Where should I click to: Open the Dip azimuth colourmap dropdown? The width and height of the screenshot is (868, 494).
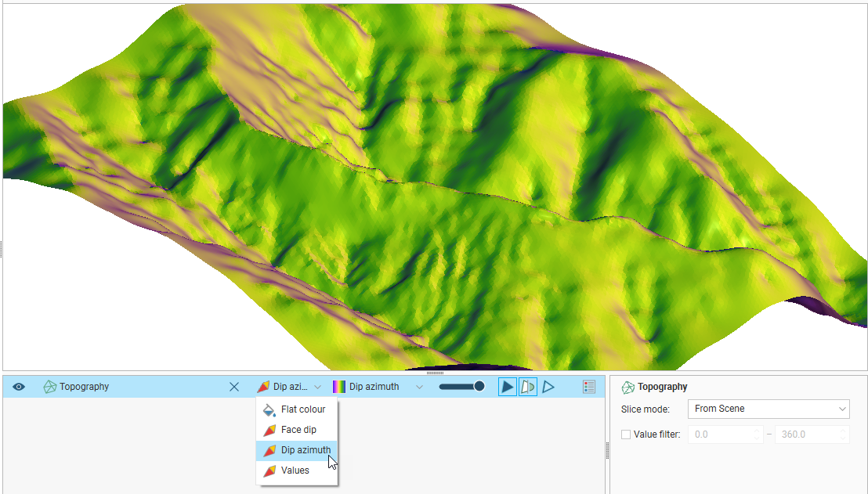click(418, 387)
